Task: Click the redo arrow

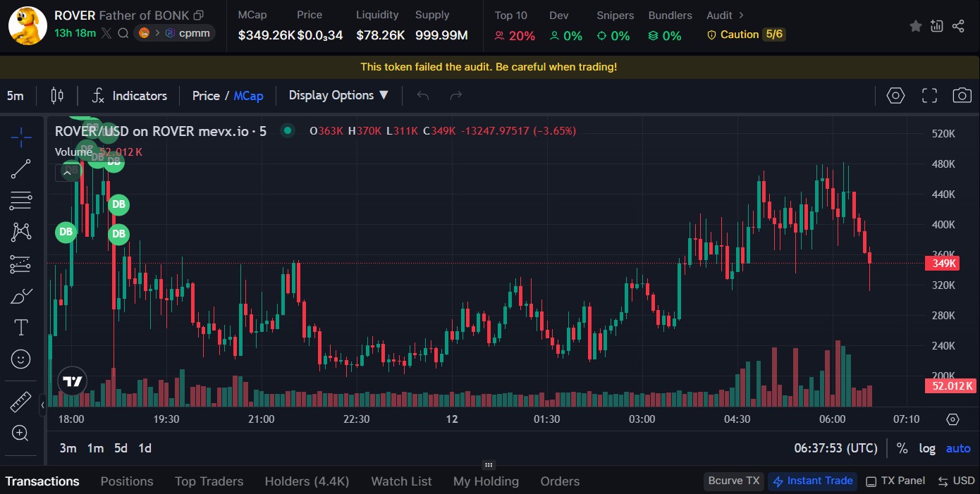Action: pyautogui.click(x=456, y=96)
